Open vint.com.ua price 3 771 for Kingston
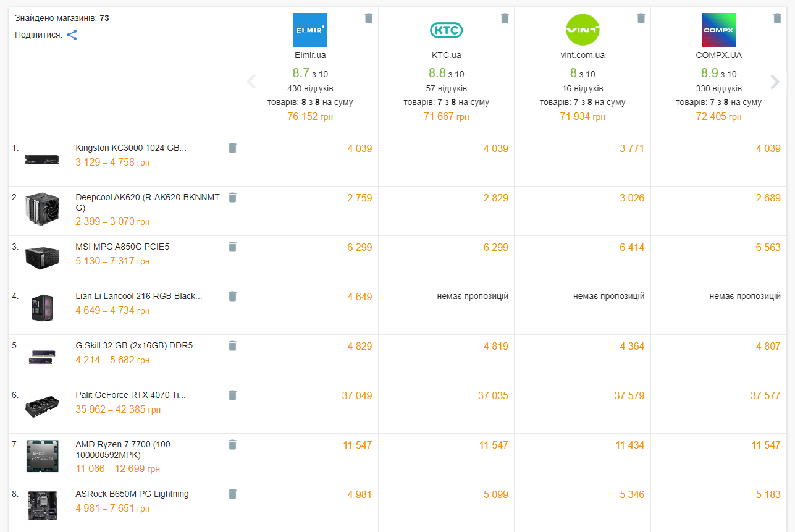This screenshot has width=795, height=532. click(631, 148)
